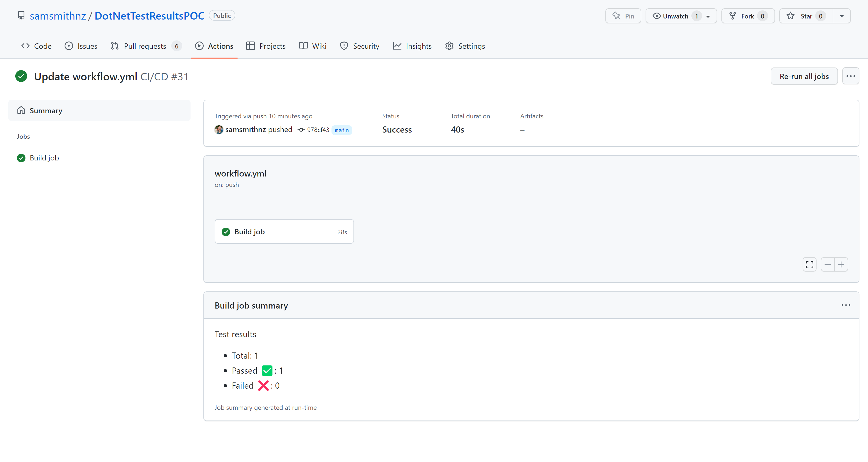Image resolution: width=868 pixels, height=462 pixels.
Task: Click the 6 pull requests counter badge
Action: click(x=177, y=46)
